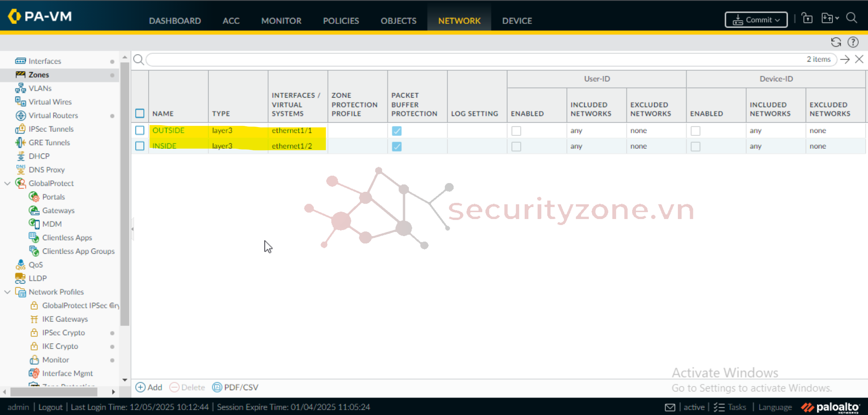Click the global search magnifier icon
This screenshot has width=868, height=415.
tap(852, 18)
